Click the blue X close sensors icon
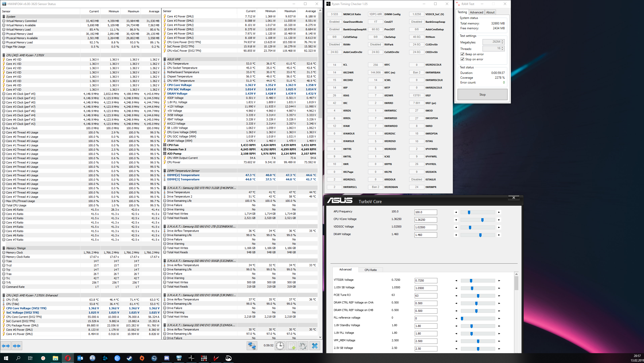644x363 pixels. click(x=315, y=346)
